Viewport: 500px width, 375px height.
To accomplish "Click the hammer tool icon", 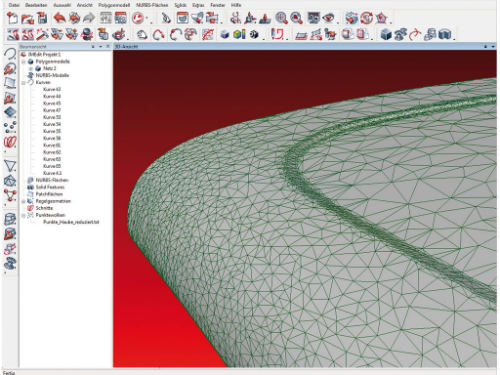I will point(42,34).
